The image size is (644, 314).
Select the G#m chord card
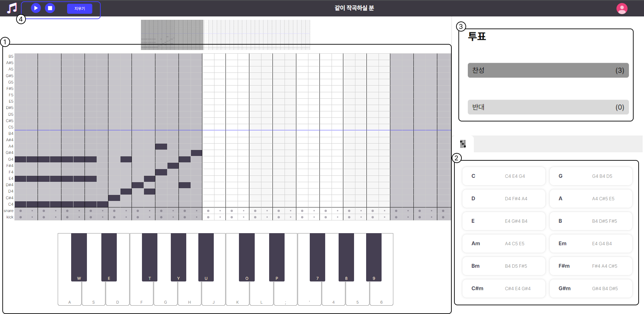pyautogui.click(x=591, y=289)
